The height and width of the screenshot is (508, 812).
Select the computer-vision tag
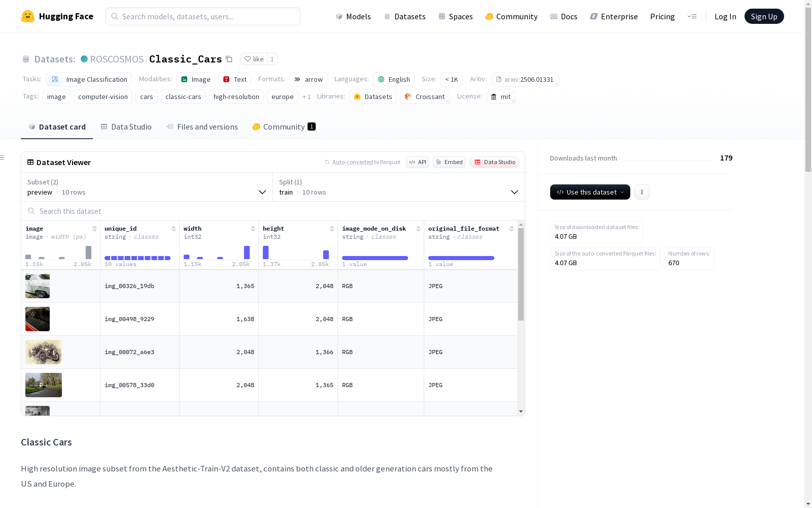pos(103,97)
